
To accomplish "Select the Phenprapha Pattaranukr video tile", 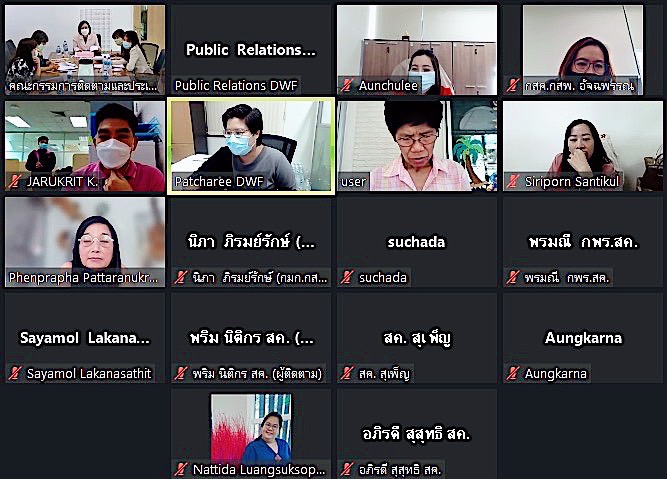I will (x=85, y=242).
